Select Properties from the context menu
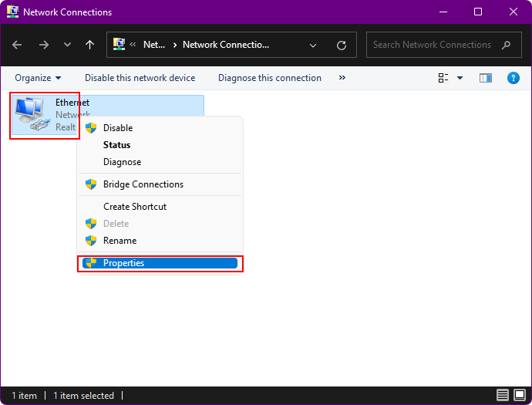 (x=123, y=263)
